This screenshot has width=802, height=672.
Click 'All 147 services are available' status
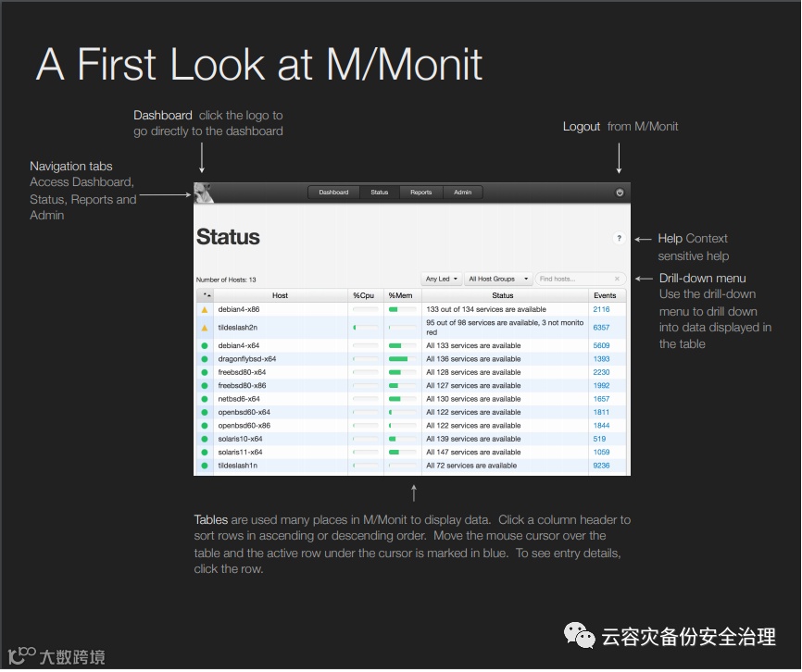[x=473, y=453]
